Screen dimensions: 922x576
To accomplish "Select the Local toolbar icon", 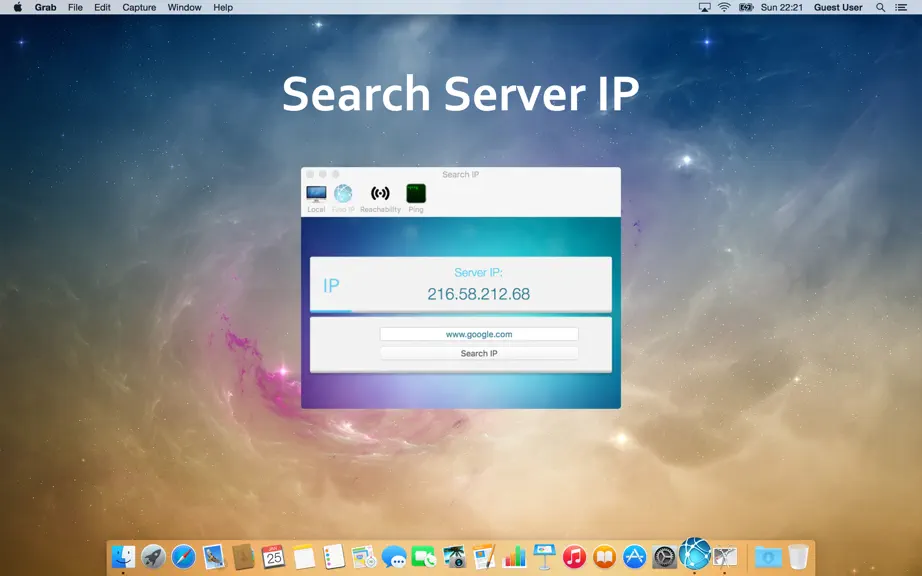I will click(316, 198).
